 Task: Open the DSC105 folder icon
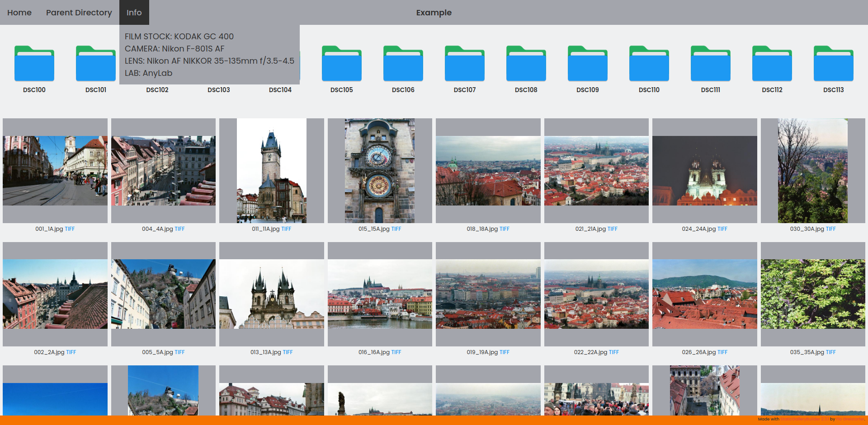342,64
